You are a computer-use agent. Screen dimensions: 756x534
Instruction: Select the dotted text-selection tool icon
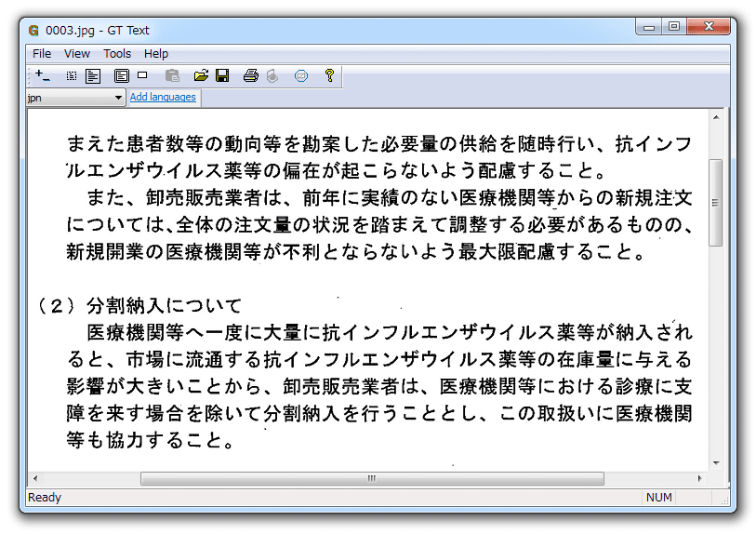[72, 75]
